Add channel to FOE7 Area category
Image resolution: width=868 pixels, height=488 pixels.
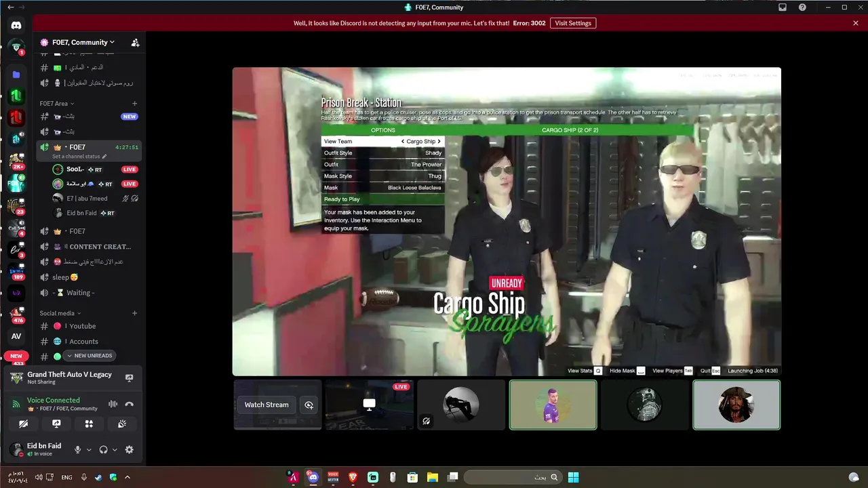click(x=134, y=104)
